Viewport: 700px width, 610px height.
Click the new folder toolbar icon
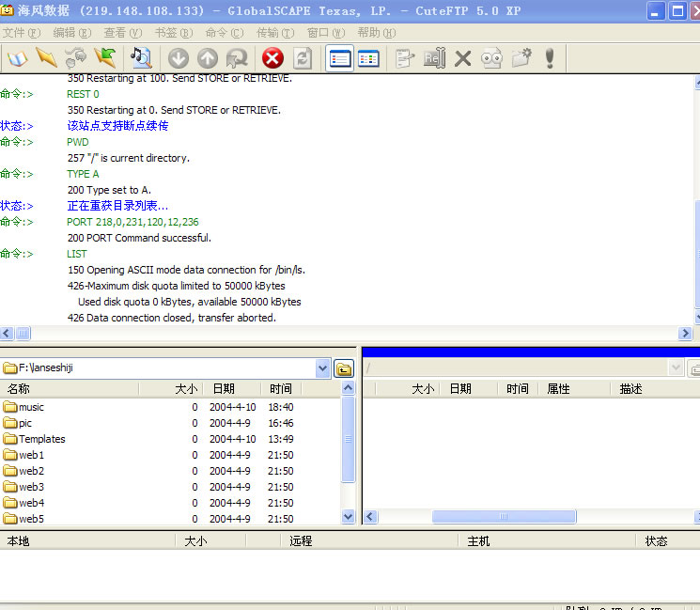pyautogui.click(x=521, y=58)
